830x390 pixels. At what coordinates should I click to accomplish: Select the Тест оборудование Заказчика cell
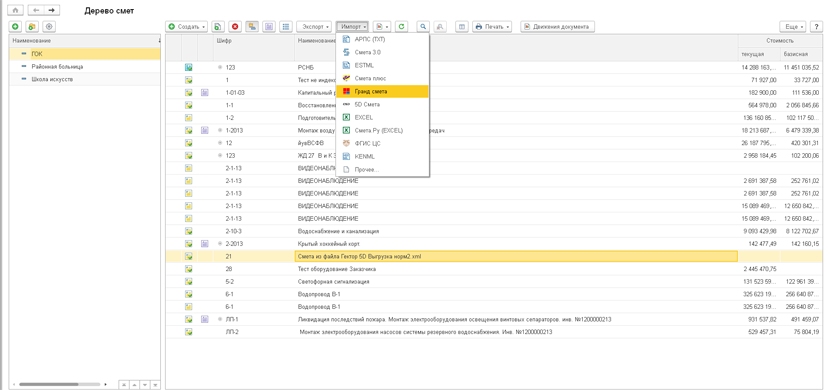coord(516,269)
